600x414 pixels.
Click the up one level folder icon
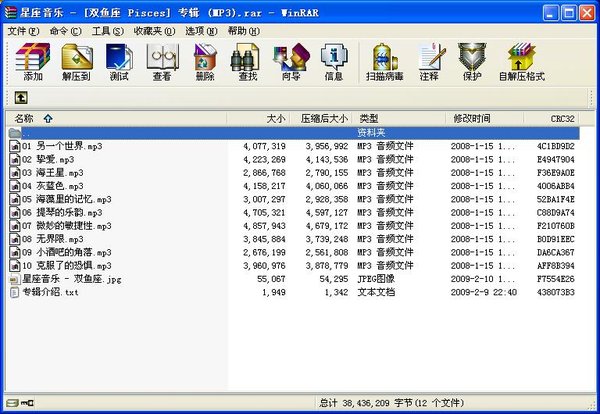21,98
